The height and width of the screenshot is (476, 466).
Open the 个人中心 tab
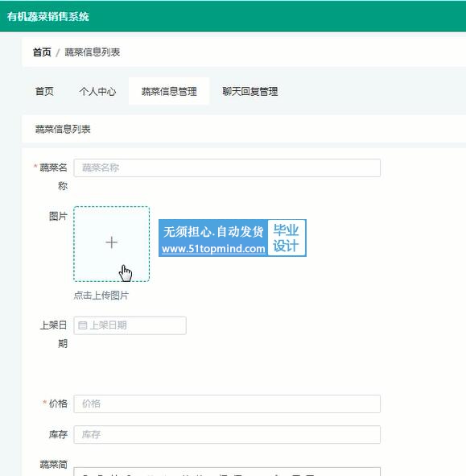coord(97,91)
